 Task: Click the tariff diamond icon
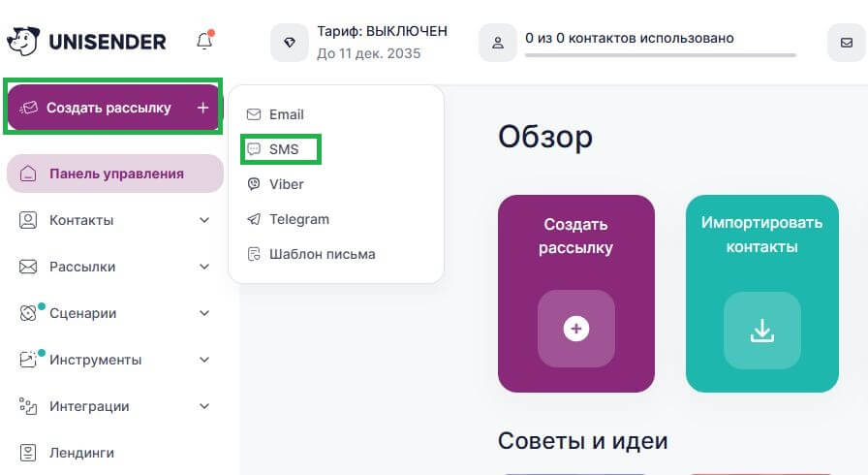pos(290,43)
